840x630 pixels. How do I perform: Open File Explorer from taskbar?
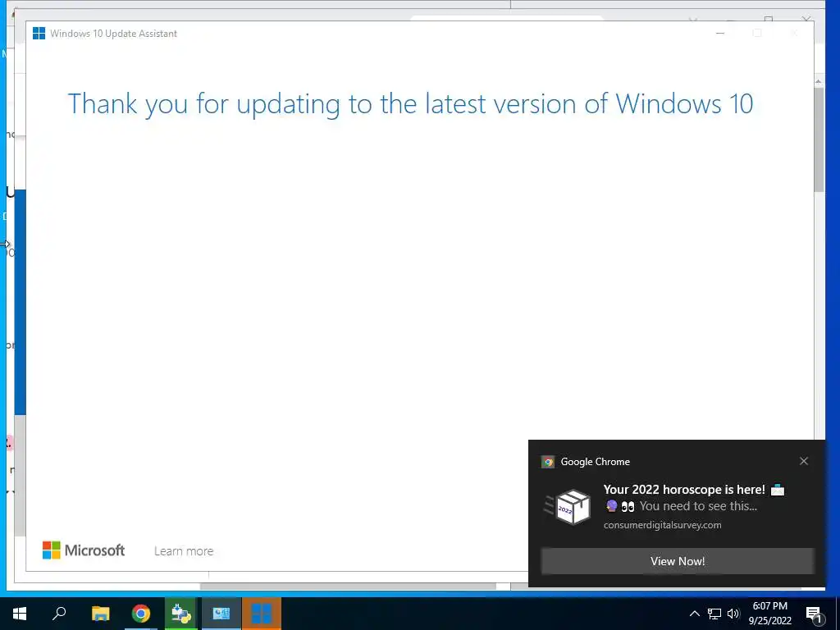coord(100,614)
